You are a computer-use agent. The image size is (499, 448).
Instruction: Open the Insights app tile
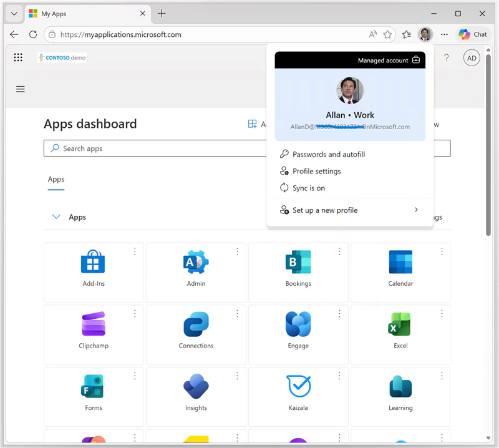pos(196,396)
